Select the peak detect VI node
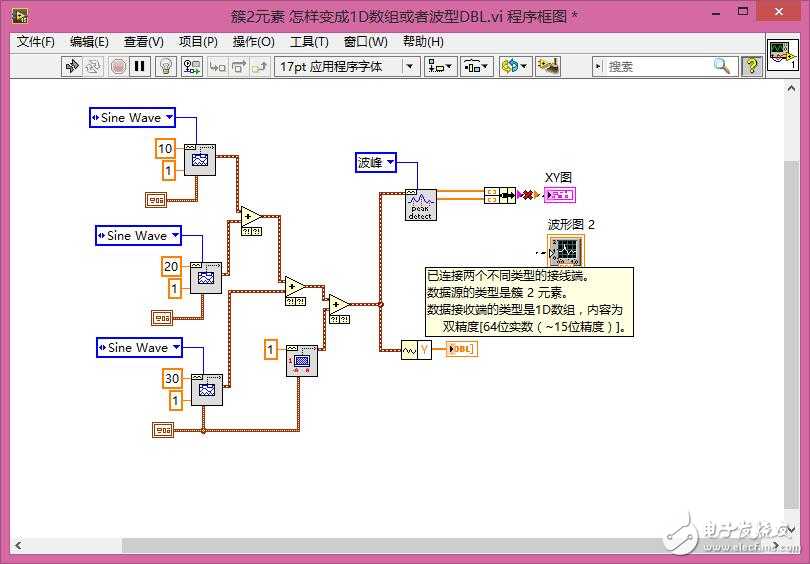The height and width of the screenshot is (564, 810). [420, 205]
